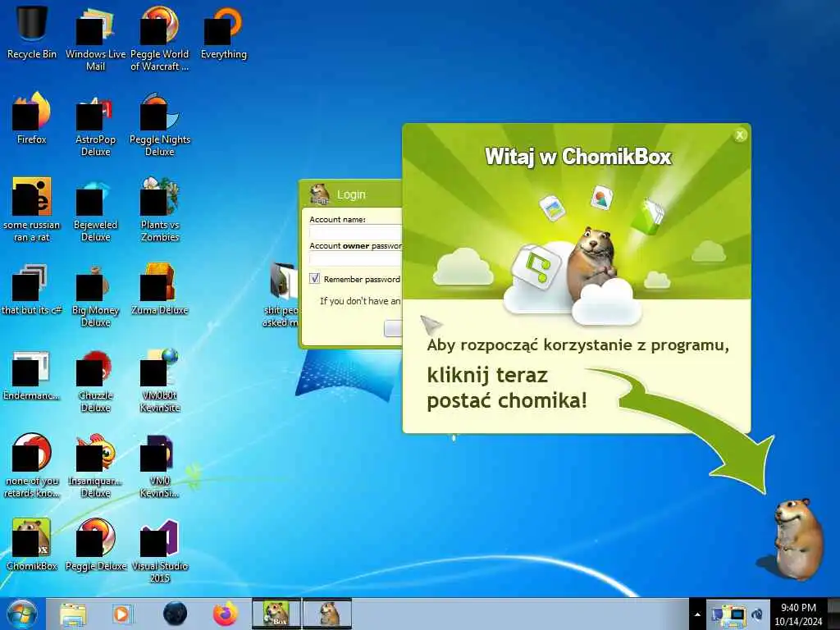Open Firefox from the taskbar
Image resolution: width=840 pixels, height=630 pixels.
tap(226, 614)
